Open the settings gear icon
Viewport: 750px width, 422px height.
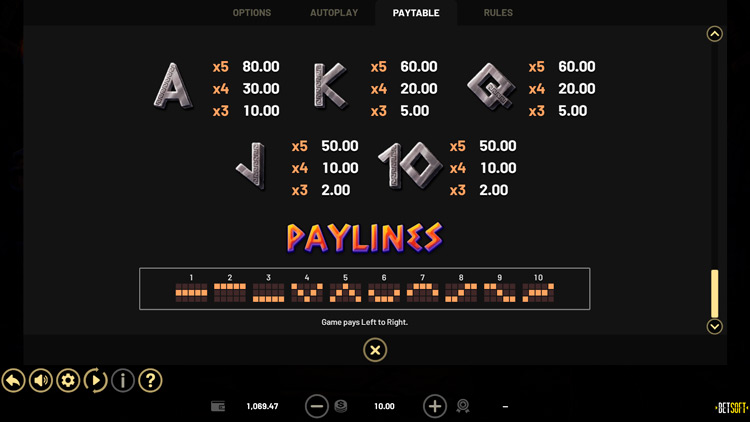pyautogui.click(x=68, y=380)
